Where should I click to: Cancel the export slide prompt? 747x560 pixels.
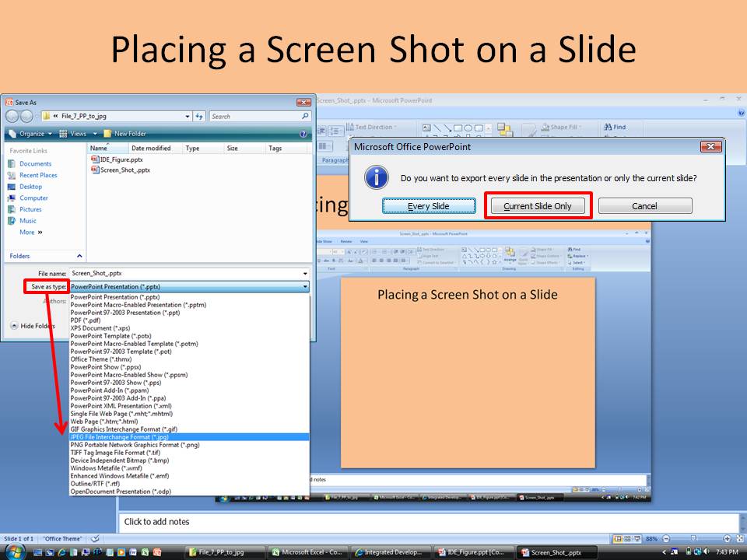click(644, 205)
